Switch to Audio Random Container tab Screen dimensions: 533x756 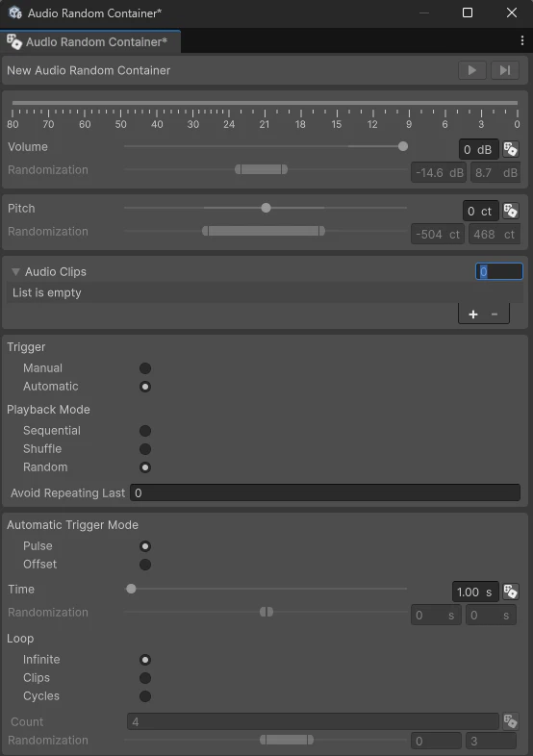90,42
